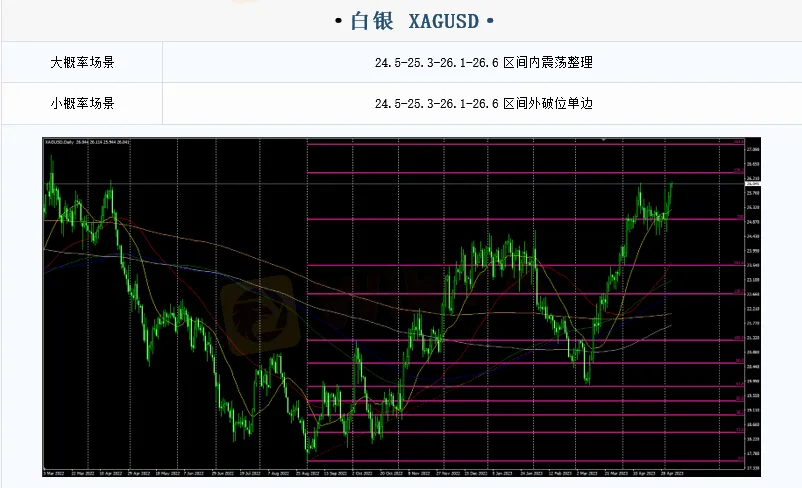Click the 2 Oct 2022 date label
802x488 pixels.
[x=362, y=473]
